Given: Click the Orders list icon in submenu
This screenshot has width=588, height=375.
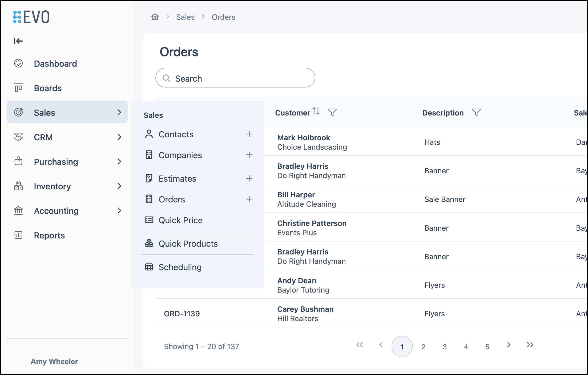Looking at the screenshot, I should (149, 199).
